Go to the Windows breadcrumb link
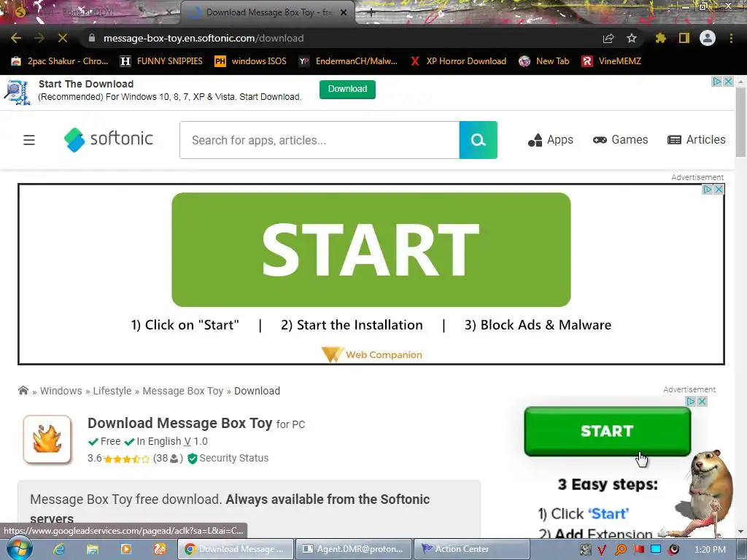The width and height of the screenshot is (747, 560). (x=61, y=391)
